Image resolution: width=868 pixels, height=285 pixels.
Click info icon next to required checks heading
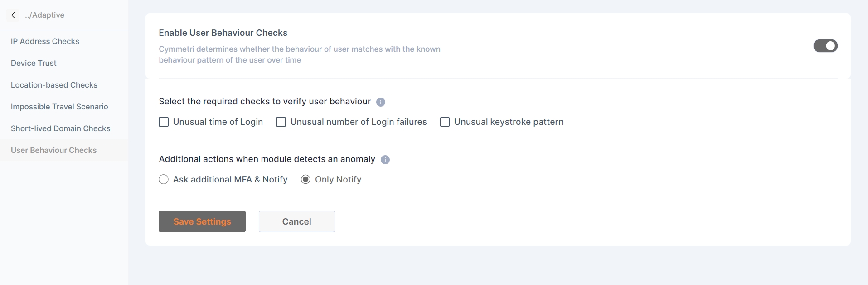point(381,102)
